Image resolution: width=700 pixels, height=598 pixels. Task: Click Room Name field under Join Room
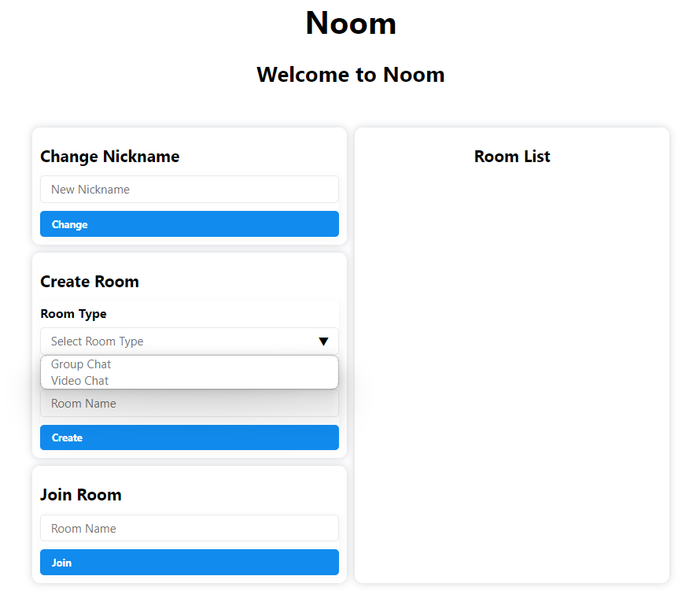click(x=189, y=529)
